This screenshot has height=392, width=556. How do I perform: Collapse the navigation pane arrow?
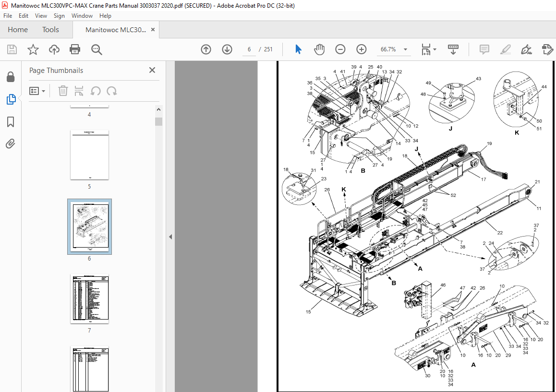[170, 237]
